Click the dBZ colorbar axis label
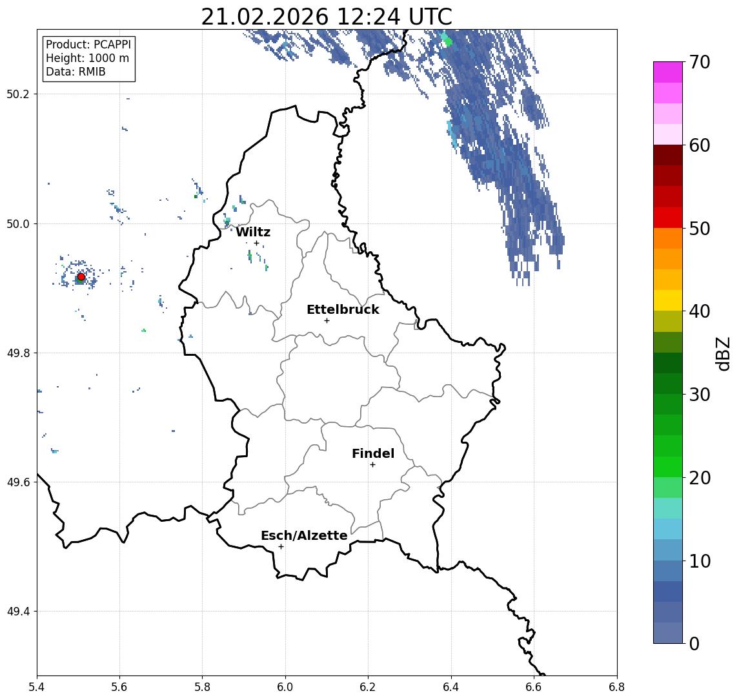 click(723, 353)
